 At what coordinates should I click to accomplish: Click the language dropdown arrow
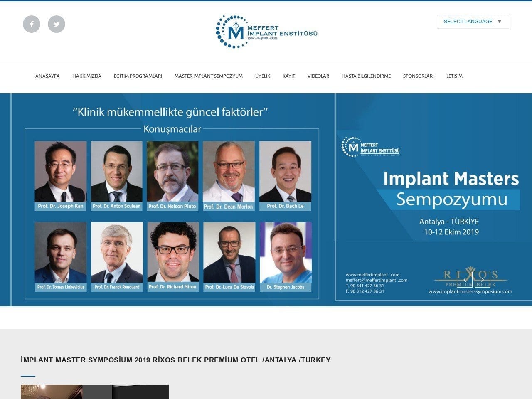point(500,22)
